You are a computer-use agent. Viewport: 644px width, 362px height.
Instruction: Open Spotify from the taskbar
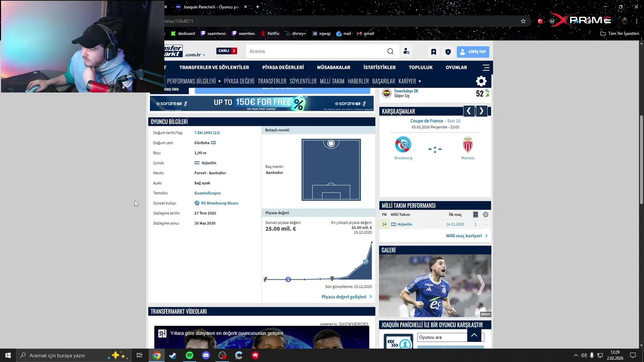(x=189, y=355)
